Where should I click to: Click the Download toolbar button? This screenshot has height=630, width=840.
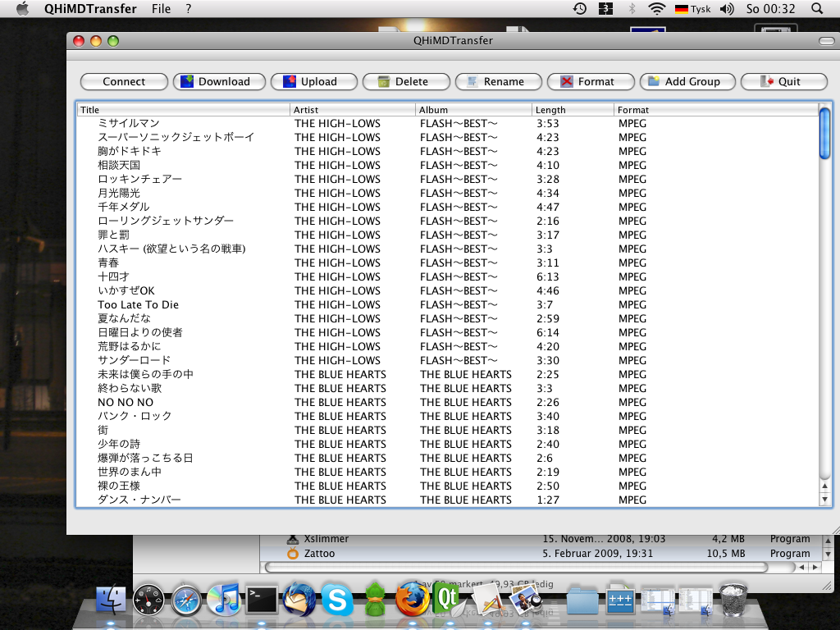219,81
